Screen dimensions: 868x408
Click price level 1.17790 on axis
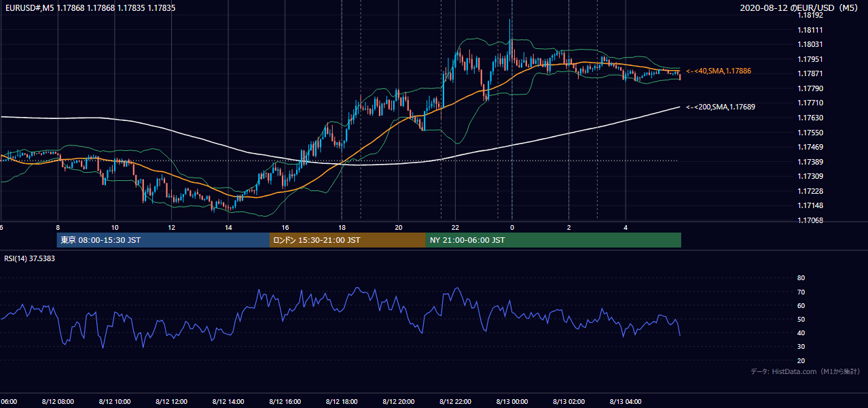[810, 88]
